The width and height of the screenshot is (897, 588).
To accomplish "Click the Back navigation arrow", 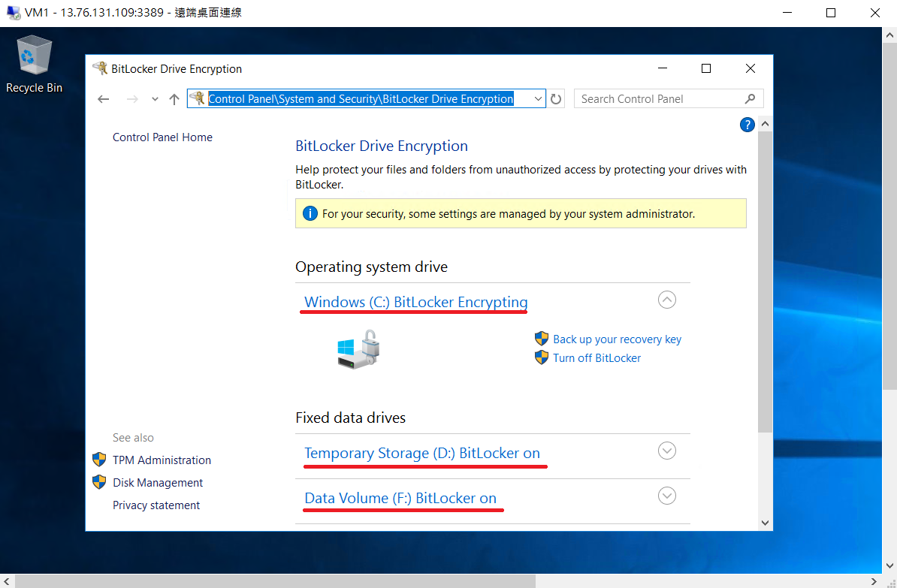I will coord(104,99).
